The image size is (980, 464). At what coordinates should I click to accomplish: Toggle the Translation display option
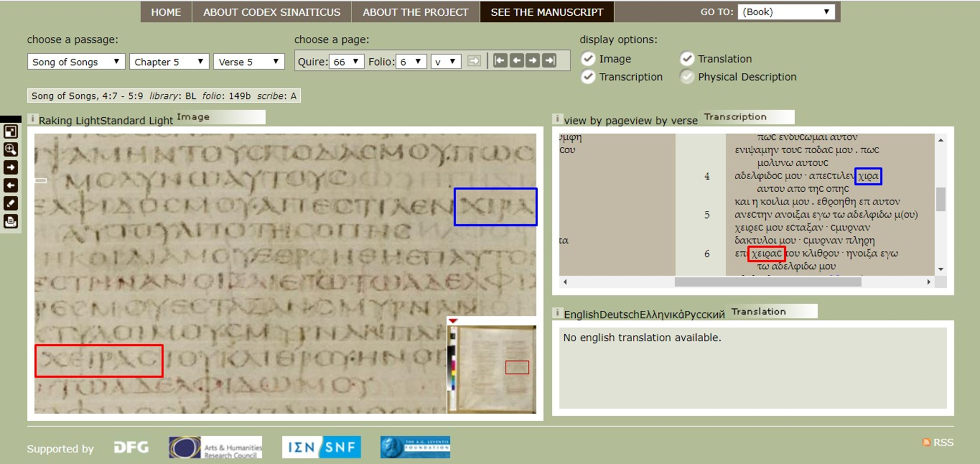point(687,59)
